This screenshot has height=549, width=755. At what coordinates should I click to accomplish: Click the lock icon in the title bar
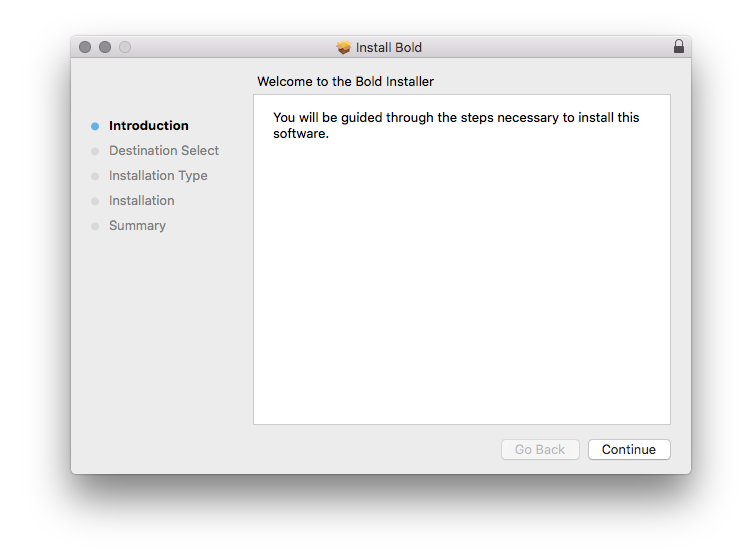click(x=679, y=47)
